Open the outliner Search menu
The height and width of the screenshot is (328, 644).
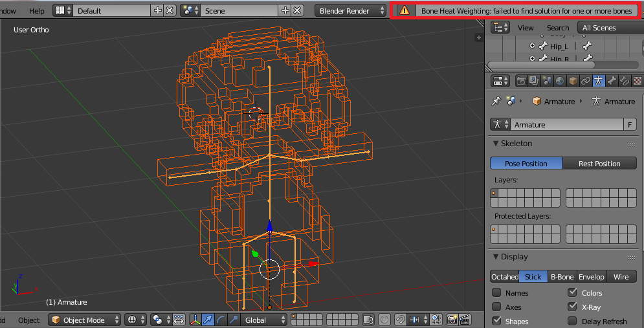tap(558, 28)
